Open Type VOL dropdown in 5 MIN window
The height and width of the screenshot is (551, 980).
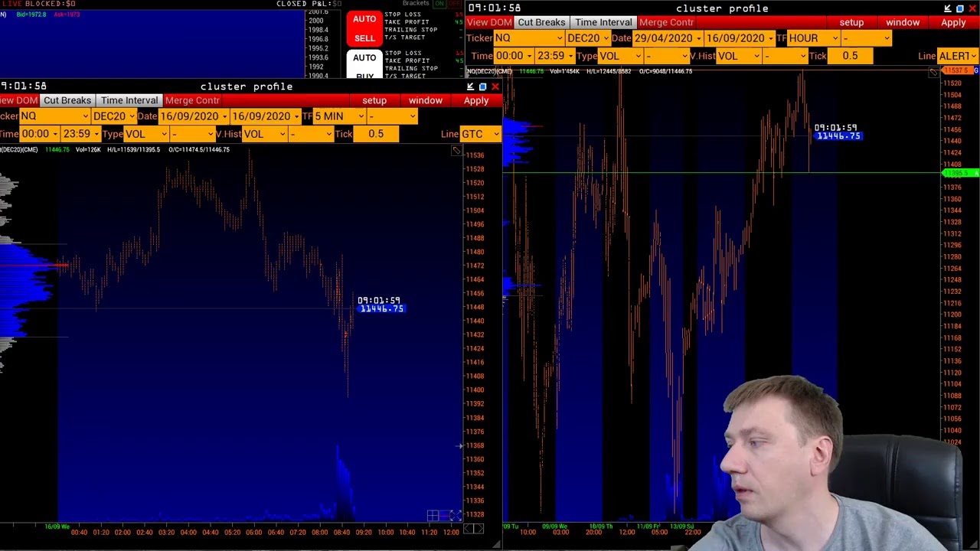(145, 134)
